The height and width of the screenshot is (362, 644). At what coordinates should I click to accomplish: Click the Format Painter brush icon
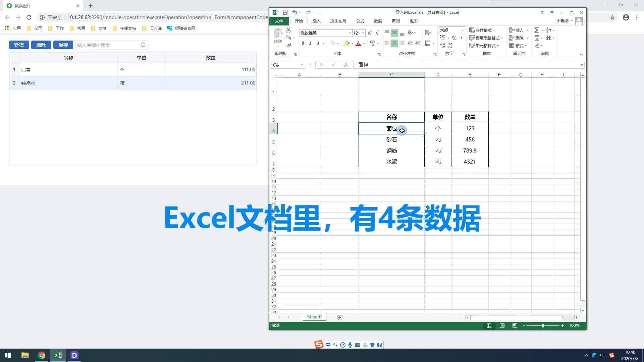[288, 46]
